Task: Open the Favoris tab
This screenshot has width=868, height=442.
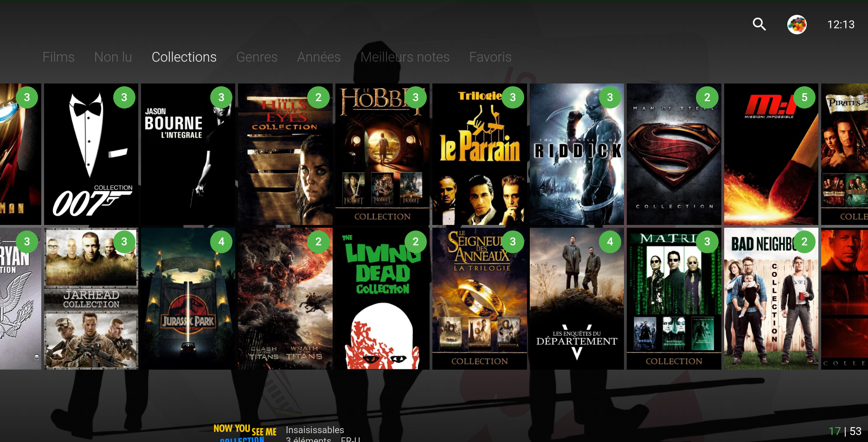Action: pos(490,57)
